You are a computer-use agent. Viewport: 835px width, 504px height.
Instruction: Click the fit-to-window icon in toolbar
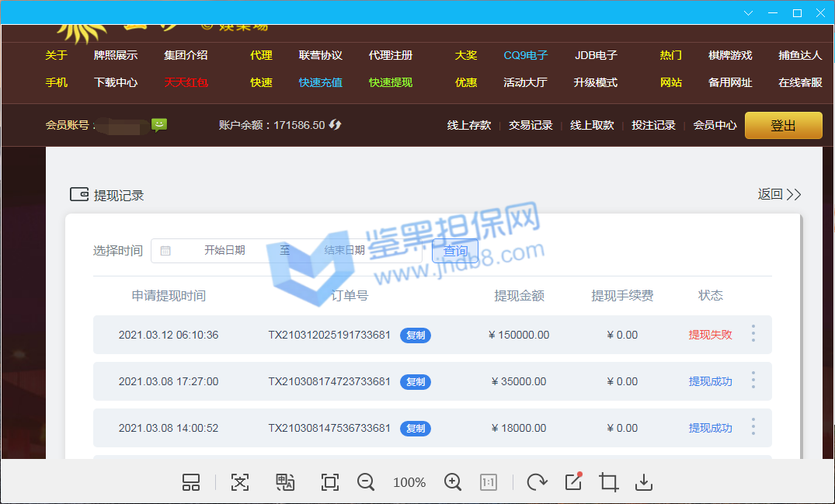[x=330, y=482]
